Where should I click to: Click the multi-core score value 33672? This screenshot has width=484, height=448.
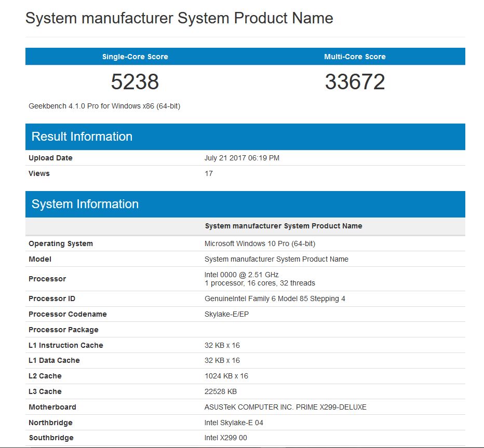[355, 82]
